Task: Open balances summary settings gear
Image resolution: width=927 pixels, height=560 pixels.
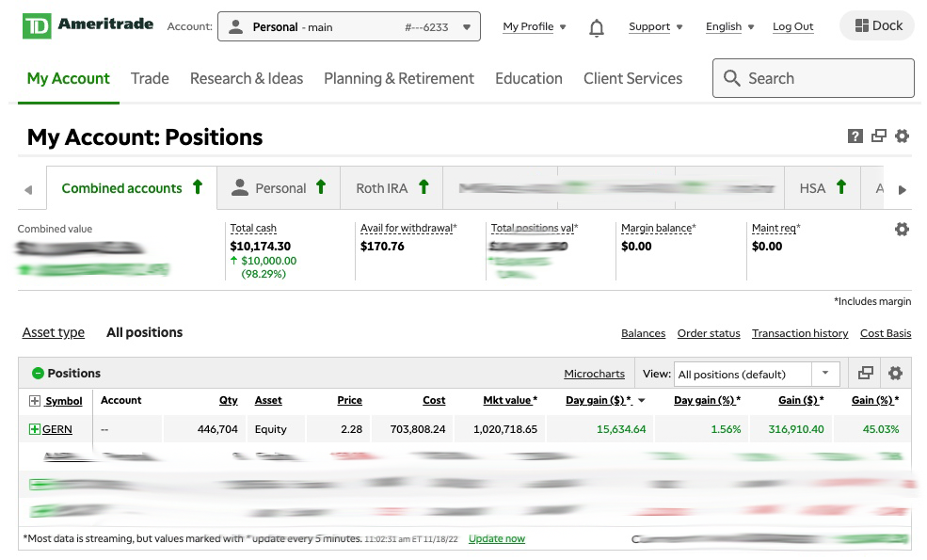Action: click(902, 229)
